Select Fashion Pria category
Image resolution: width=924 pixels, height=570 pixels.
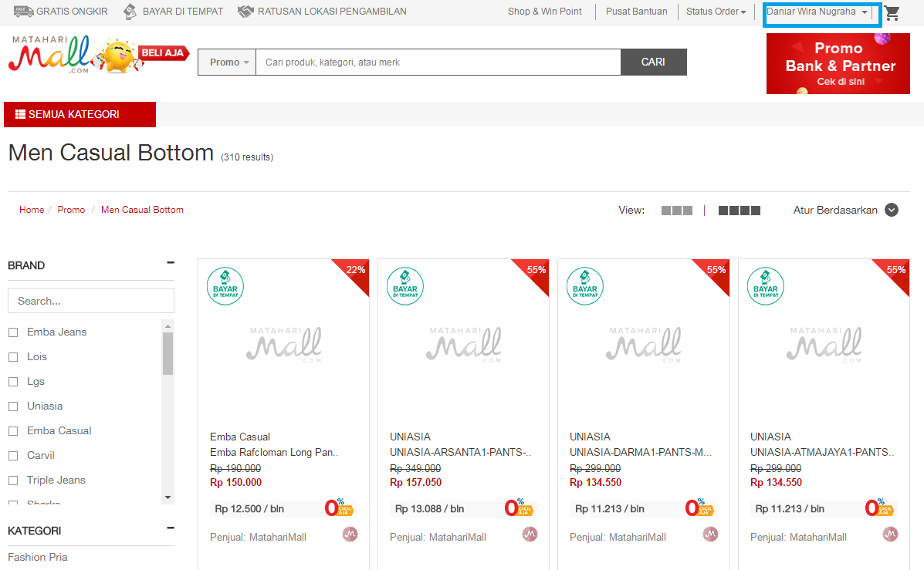38,557
